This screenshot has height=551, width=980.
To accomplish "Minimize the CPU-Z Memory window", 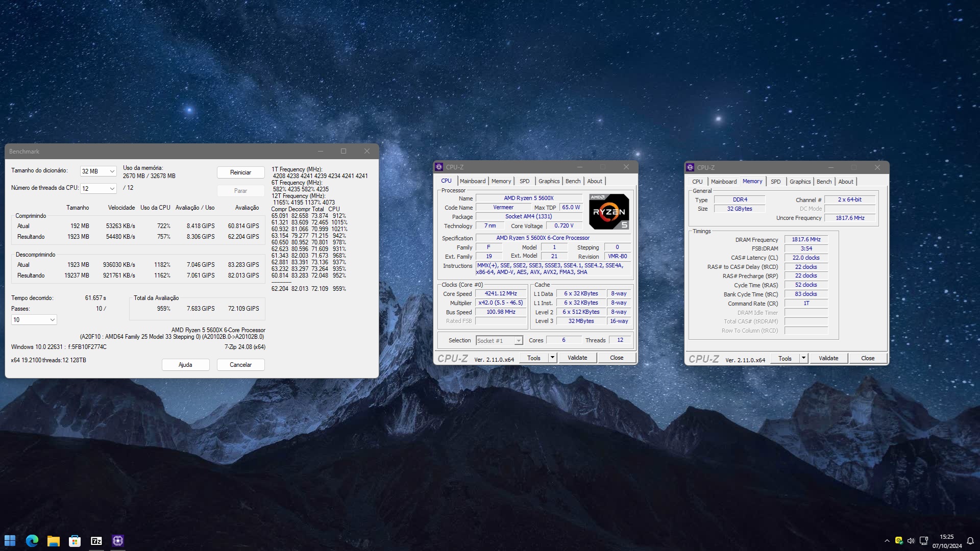I will pos(831,167).
